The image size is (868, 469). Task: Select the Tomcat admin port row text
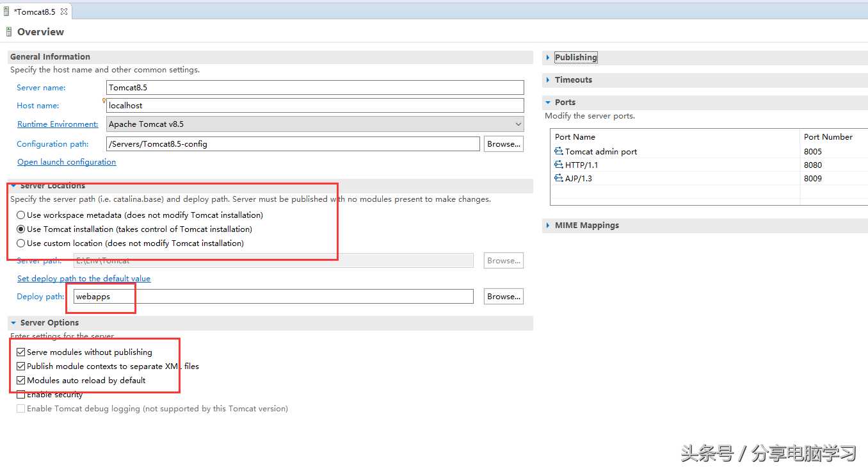pyautogui.click(x=601, y=152)
